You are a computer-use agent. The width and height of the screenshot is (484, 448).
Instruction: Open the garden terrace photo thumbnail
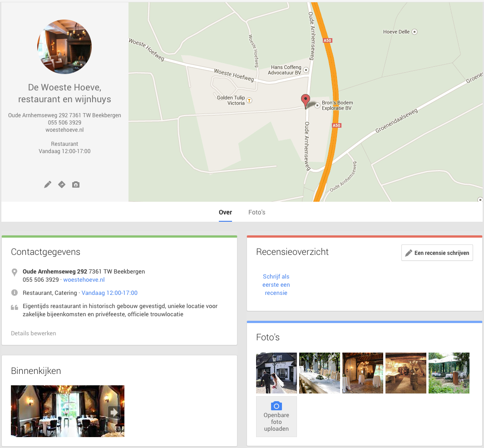pyautogui.click(x=449, y=373)
